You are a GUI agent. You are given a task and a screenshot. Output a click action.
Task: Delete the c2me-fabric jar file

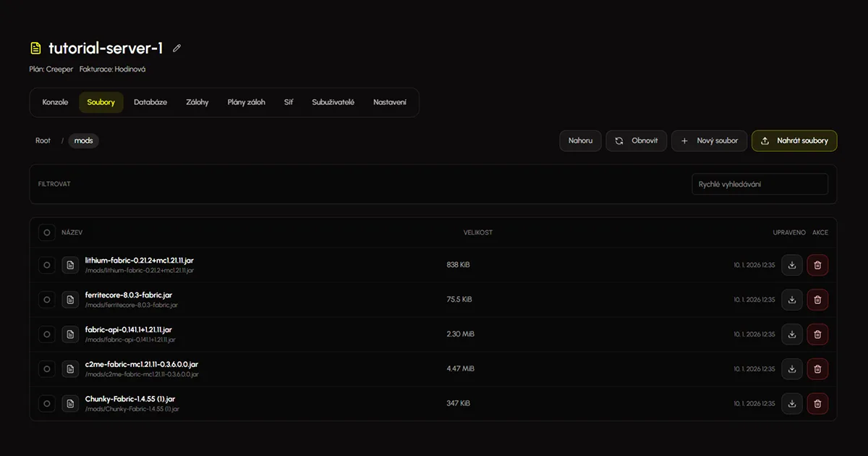817,368
